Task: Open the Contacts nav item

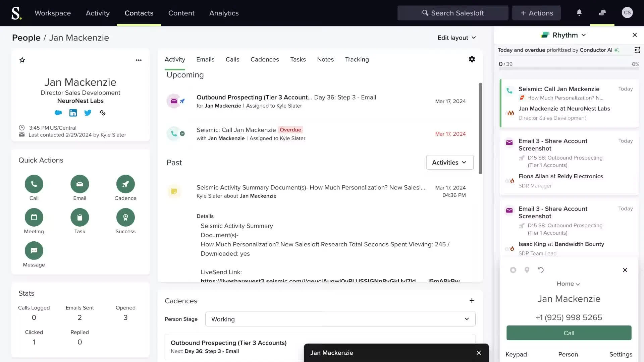Action: pos(139,13)
